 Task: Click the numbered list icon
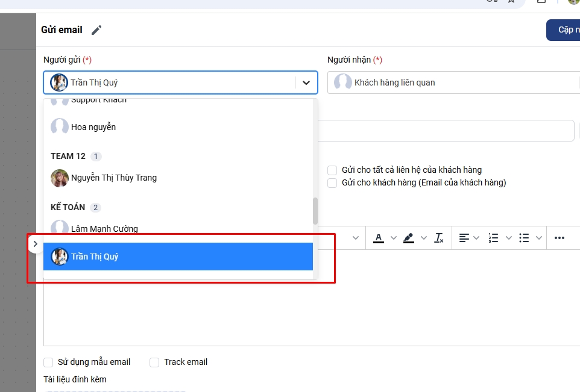[x=494, y=238]
